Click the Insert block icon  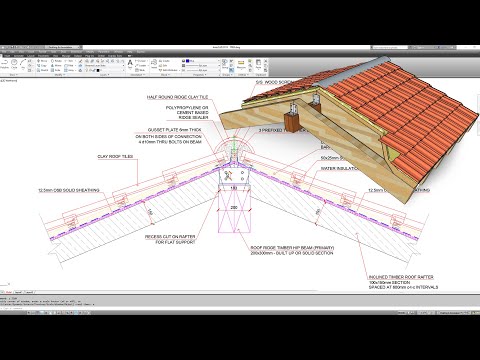154,64
